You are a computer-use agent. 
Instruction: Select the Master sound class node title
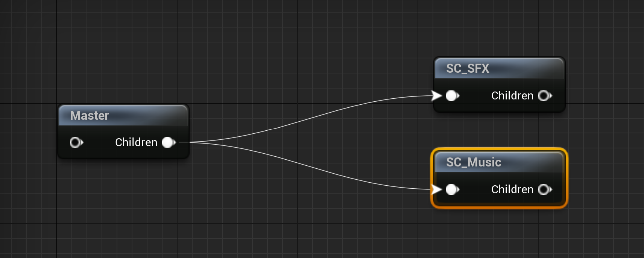[90, 115]
